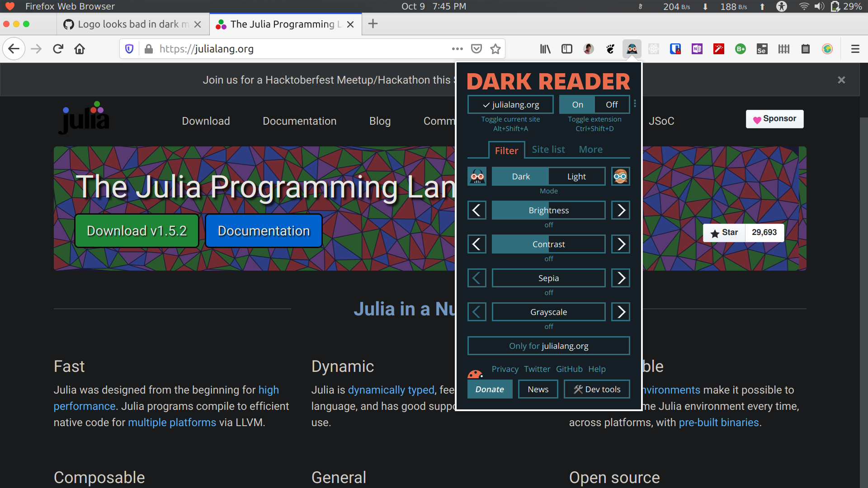Click the blue Documentation hero button
The image size is (868, 488).
264,230
